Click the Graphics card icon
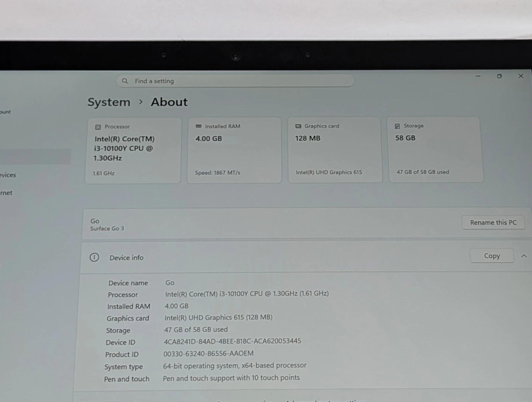 [298, 126]
